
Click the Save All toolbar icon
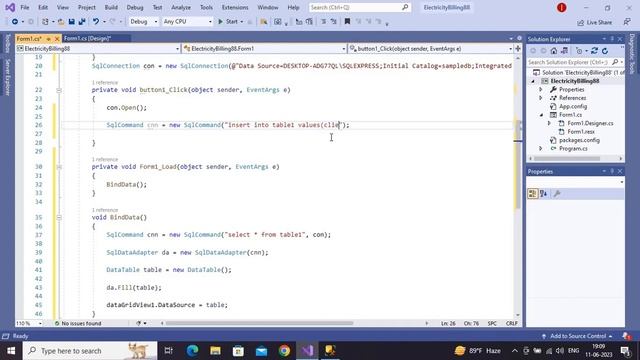click(x=82, y=22)
